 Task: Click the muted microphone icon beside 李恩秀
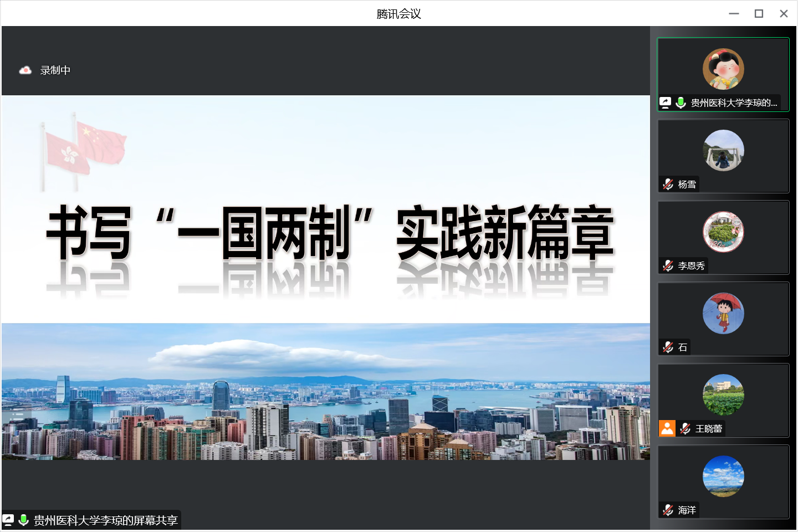tap(668, 265)
